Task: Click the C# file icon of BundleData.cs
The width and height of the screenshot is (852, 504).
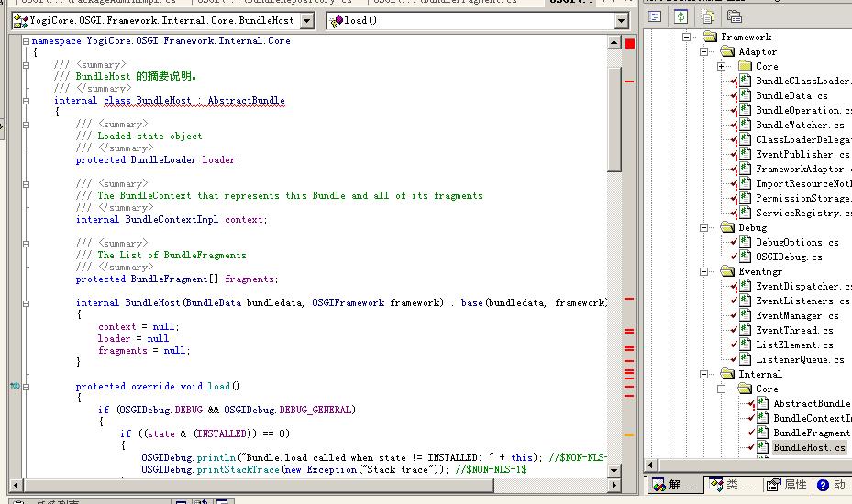Action: 746,95
